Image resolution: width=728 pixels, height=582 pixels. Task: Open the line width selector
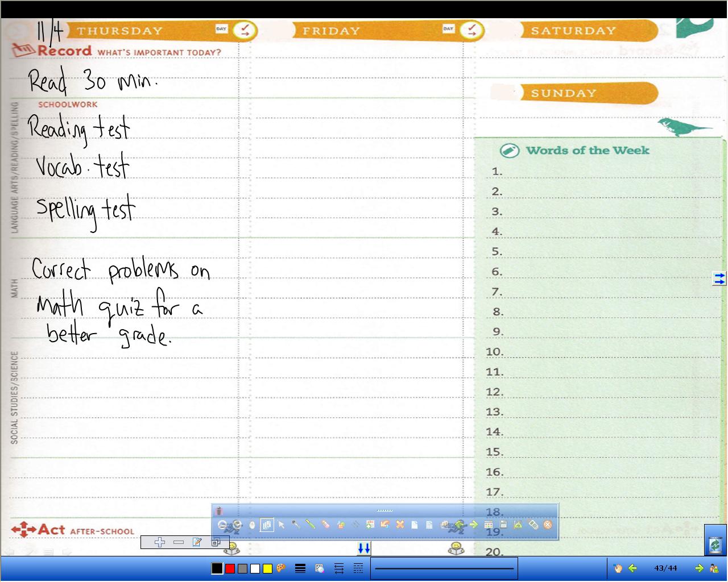(300, 568)
